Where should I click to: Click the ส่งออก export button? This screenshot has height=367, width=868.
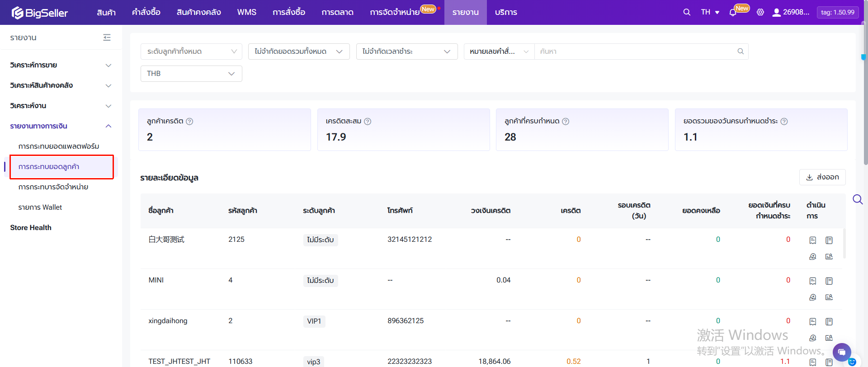click(822, 177)
